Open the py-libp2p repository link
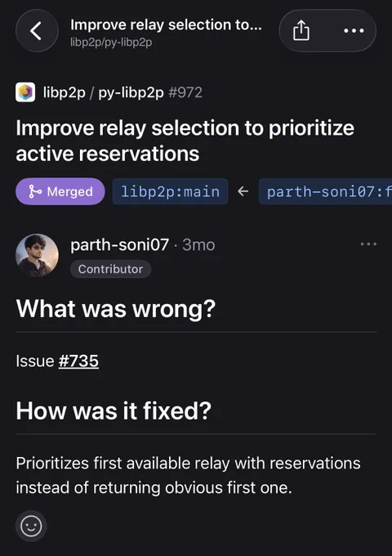 coord(131,92)
